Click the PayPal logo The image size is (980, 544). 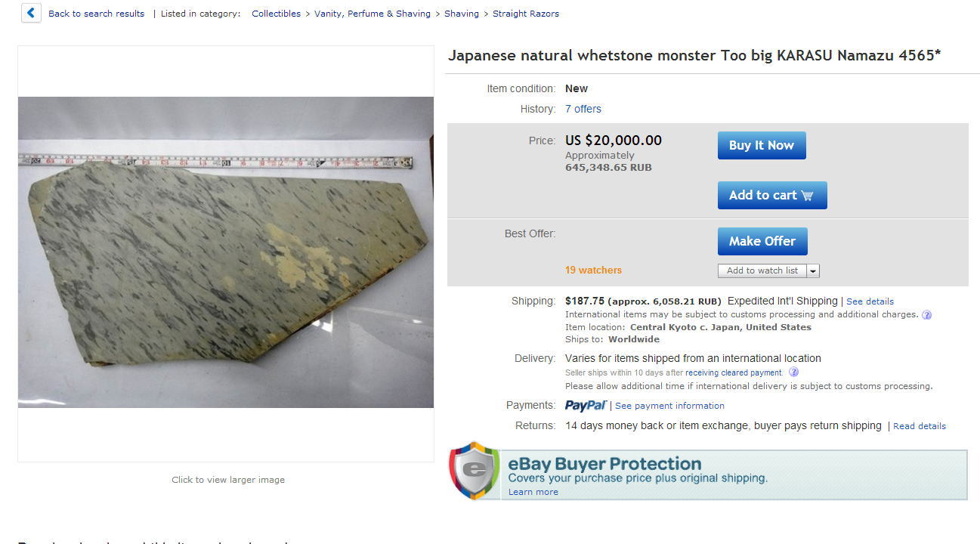(586, 406)
